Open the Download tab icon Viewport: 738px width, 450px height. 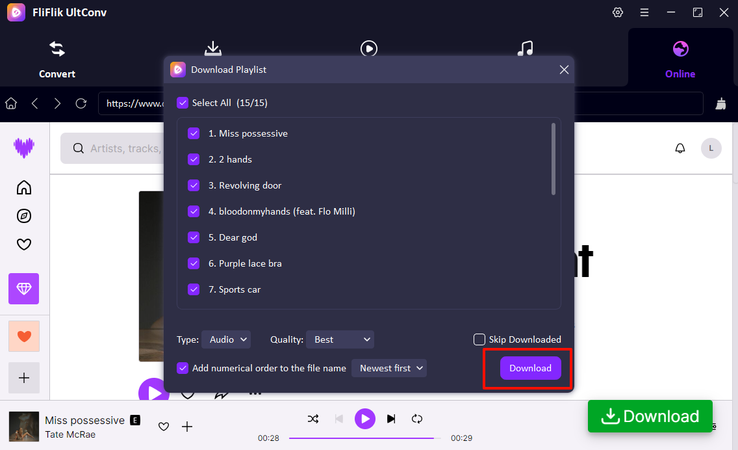[x=213, y=48]
